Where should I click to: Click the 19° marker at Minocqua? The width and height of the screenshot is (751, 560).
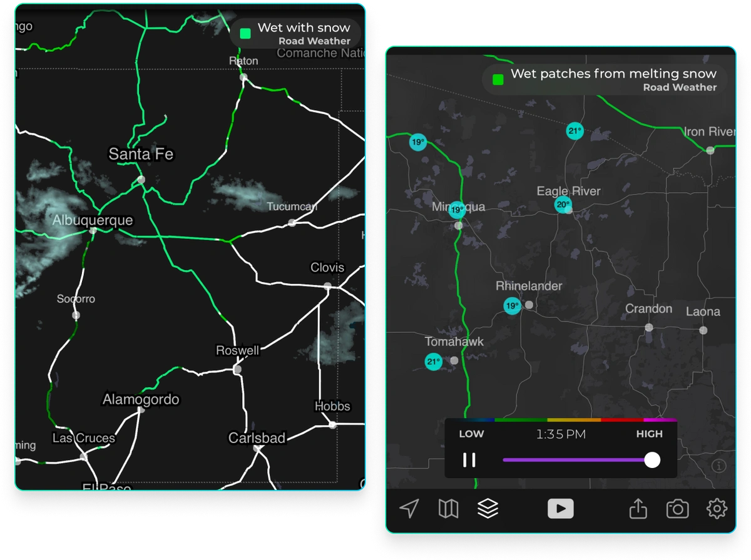[x=457, y=210]
